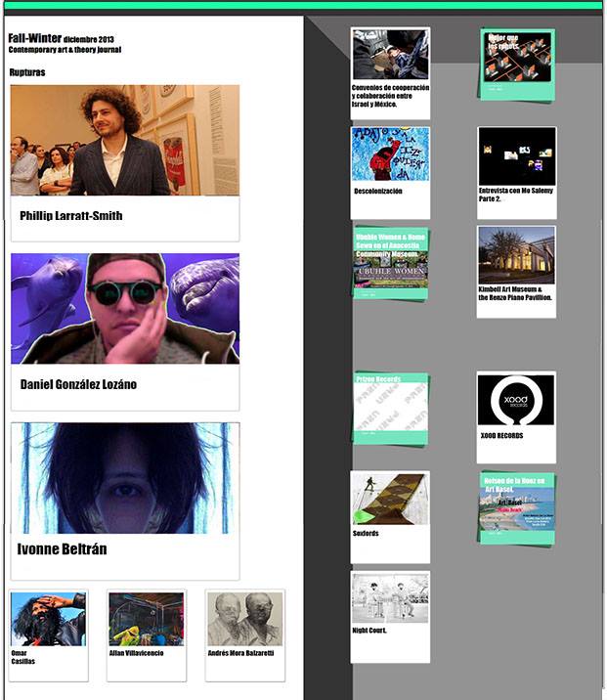Open the Phillip Larratt-Smith photo
This screenshot has height=700, width=607.
(125, 140)
